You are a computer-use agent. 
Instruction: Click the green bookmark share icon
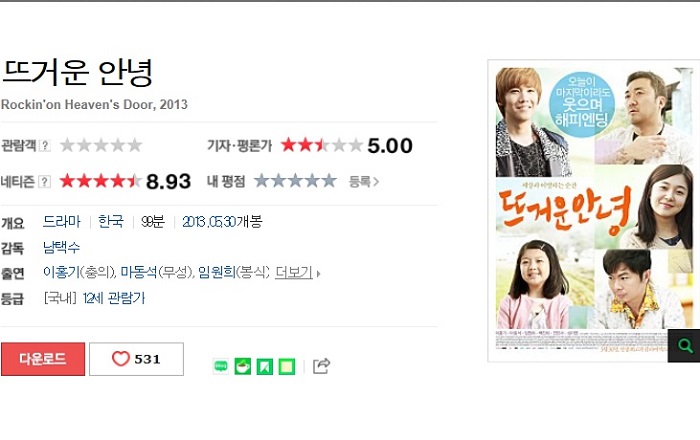(264, 366)
